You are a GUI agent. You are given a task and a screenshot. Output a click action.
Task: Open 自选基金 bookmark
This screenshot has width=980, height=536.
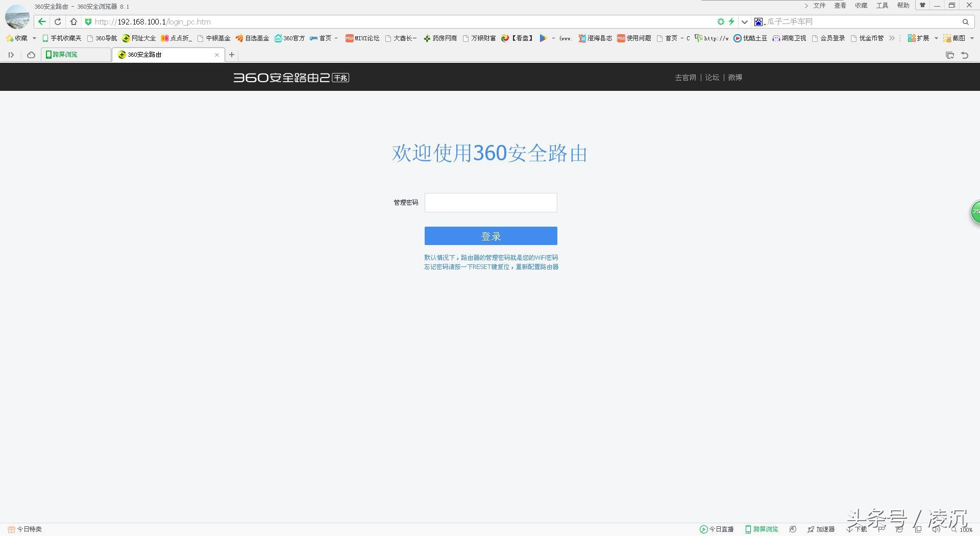pyautogui.click(x=252, y=38)
